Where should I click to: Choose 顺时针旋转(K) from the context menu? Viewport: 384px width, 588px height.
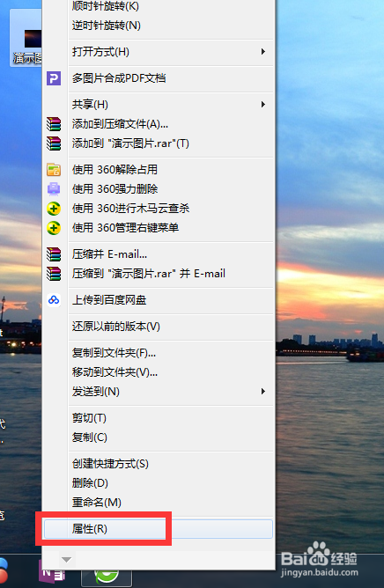pos(106,6)
